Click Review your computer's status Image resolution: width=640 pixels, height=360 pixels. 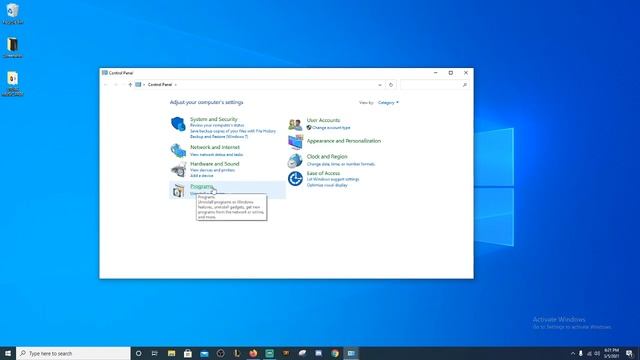click(x=217, y=125)
